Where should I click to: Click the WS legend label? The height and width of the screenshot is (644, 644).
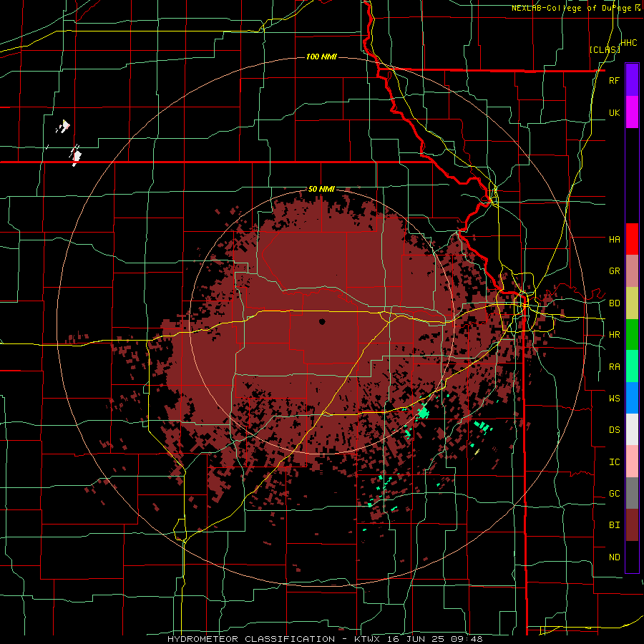(614, 399)
